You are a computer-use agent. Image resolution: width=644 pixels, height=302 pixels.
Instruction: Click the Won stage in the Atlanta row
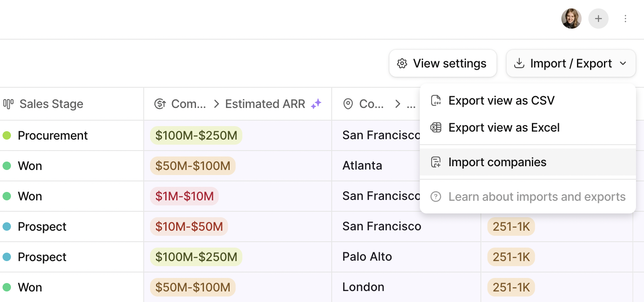pos(30,166)
